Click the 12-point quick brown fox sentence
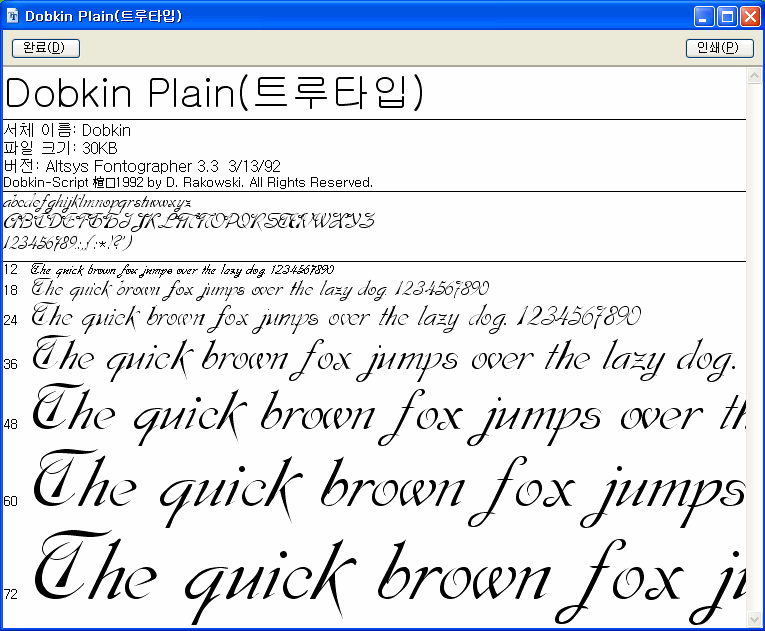 [182, 270]
